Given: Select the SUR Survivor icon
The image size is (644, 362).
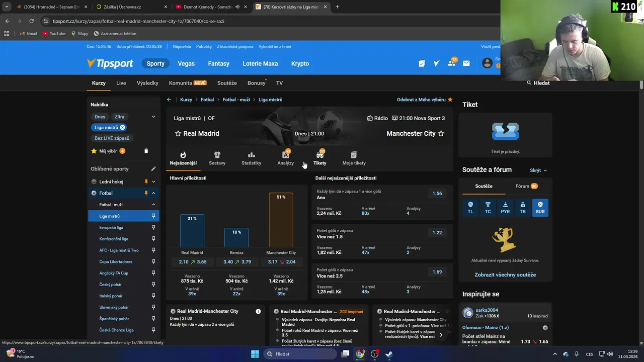Looking at the screenshot, I should coord(540,208).
